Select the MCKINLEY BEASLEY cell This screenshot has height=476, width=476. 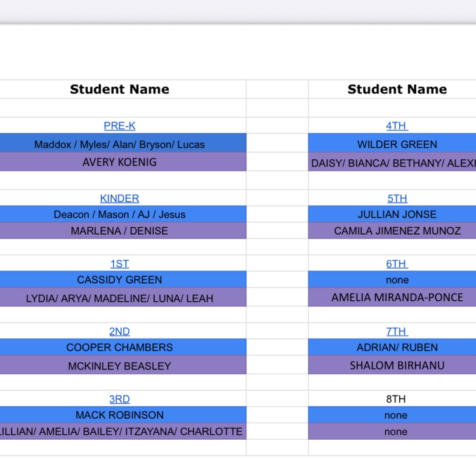pyautogui.click(x=119, y=366)
